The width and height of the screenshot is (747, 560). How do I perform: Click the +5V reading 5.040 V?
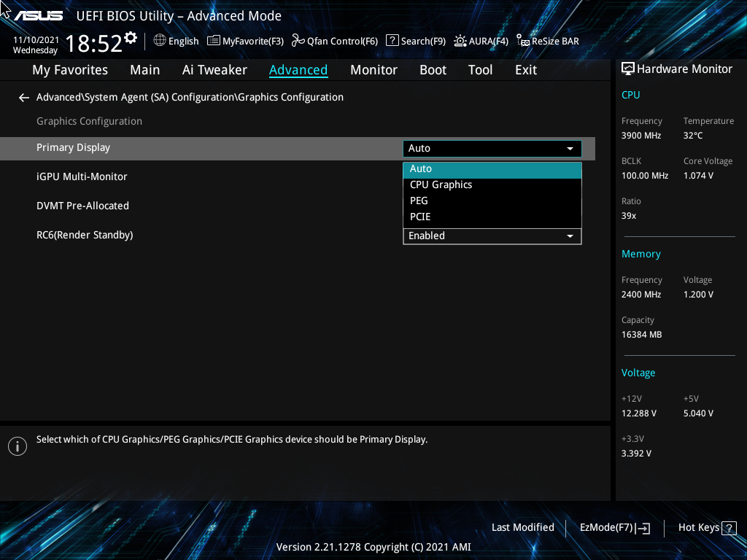coord(698,413)
